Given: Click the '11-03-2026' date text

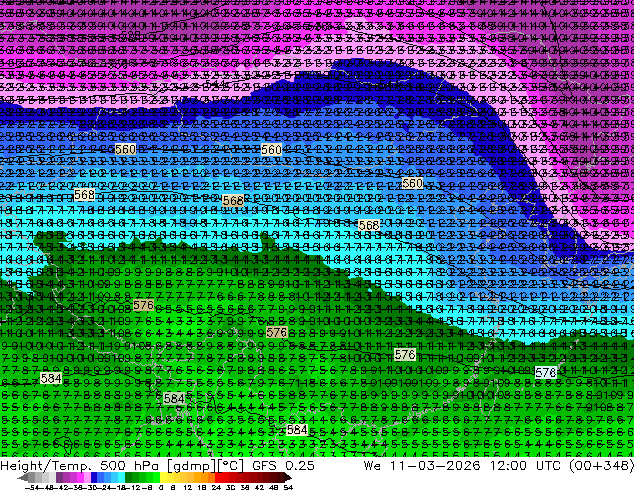Looking at the screenshot, I should click(435, 466).
